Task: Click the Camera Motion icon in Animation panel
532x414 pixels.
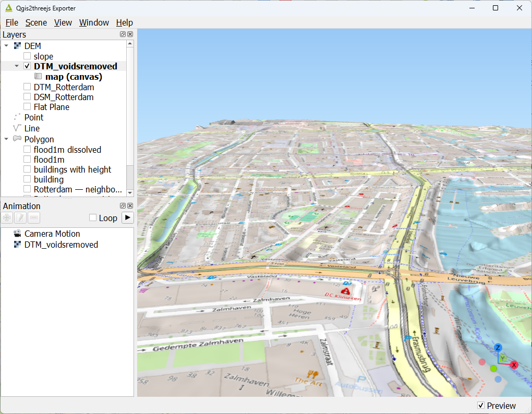Action: pyautogui.click(x=17, y=234)
